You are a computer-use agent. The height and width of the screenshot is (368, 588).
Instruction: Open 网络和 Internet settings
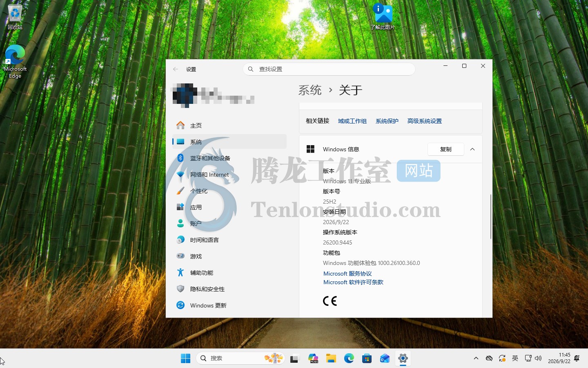229,175
